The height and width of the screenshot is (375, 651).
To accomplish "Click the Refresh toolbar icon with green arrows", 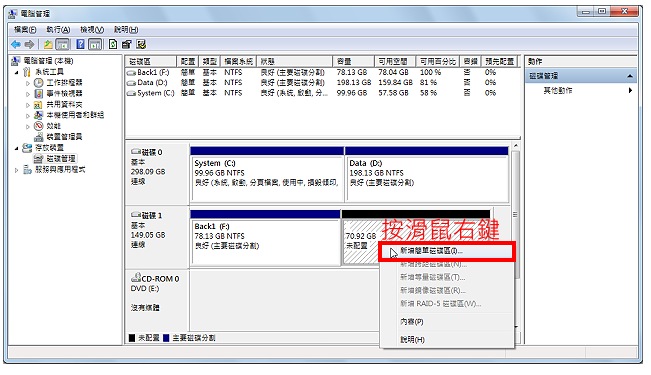I will pos(113,44).
